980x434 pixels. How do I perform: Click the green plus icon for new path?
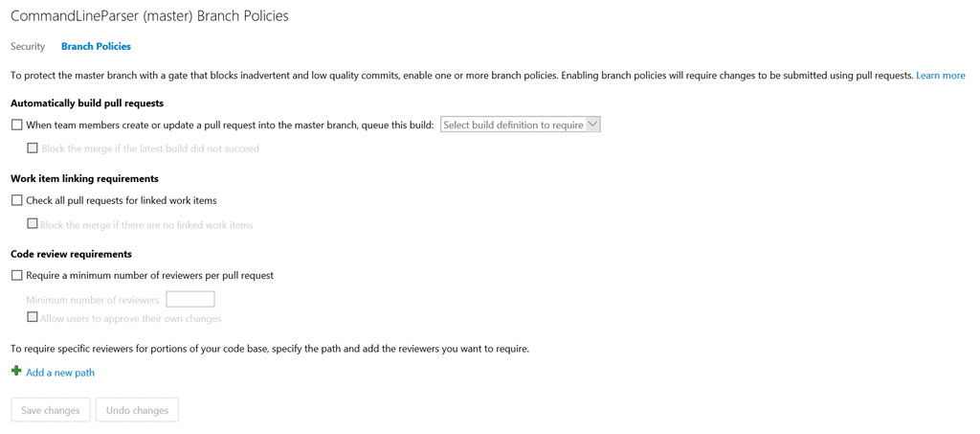(16, 372)
